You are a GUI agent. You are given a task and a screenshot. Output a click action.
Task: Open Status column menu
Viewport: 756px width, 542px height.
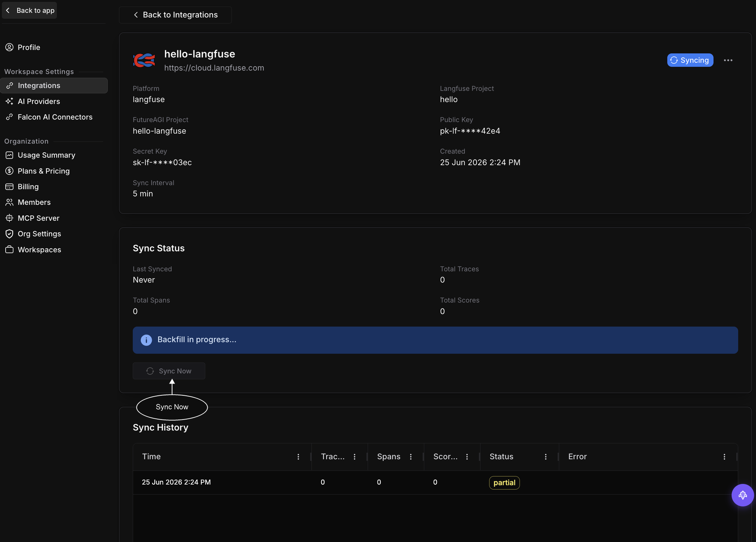tap(546, 457)
